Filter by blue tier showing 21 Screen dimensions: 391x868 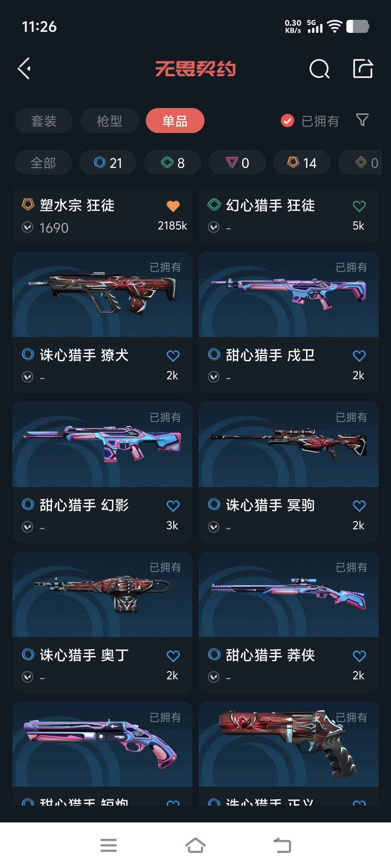click(x=108, y=162)
